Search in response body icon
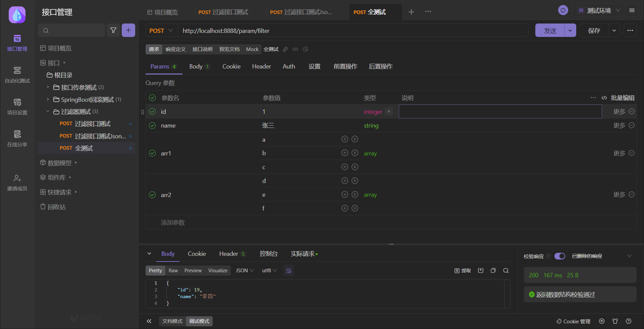 coord(506,271)
